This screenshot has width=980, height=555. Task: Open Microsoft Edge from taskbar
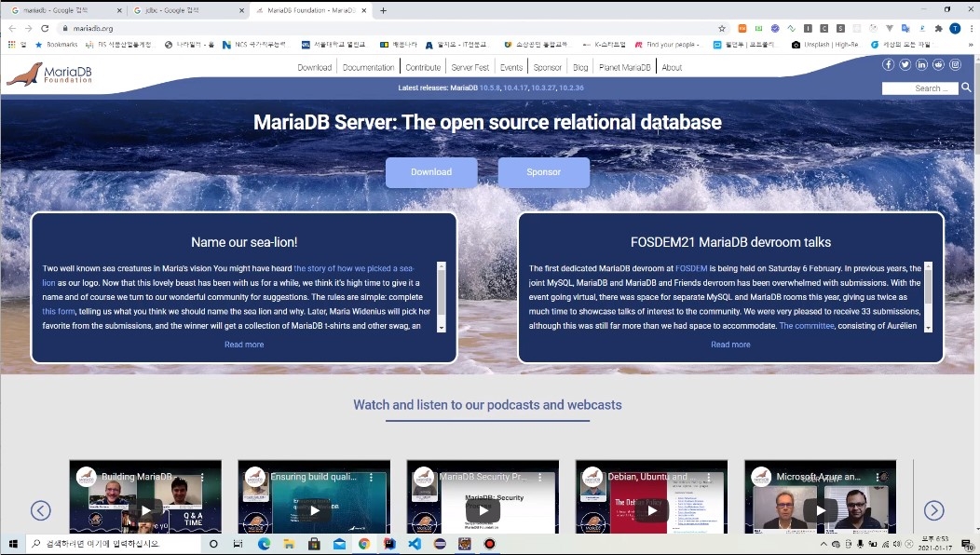(264, 544)
